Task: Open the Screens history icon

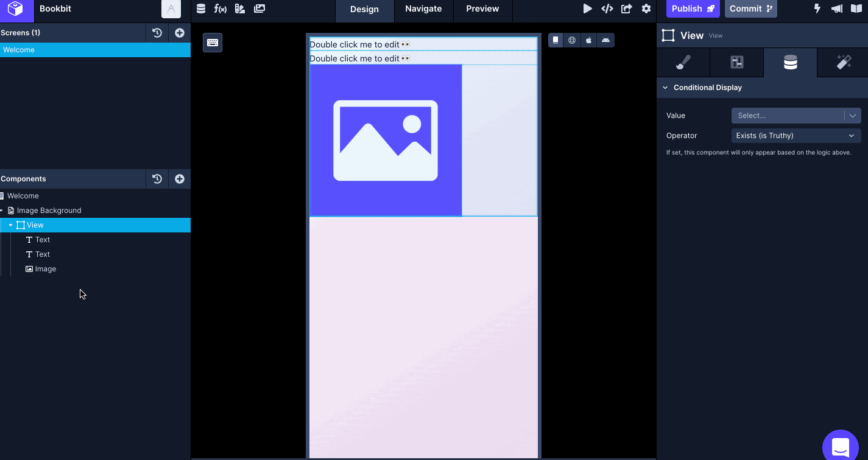Action: (157, 33)
